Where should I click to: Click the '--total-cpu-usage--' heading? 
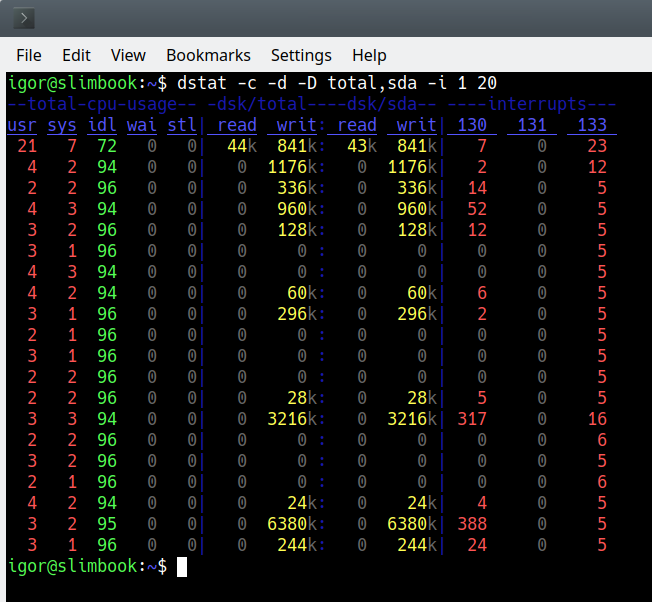coord(102,104)
